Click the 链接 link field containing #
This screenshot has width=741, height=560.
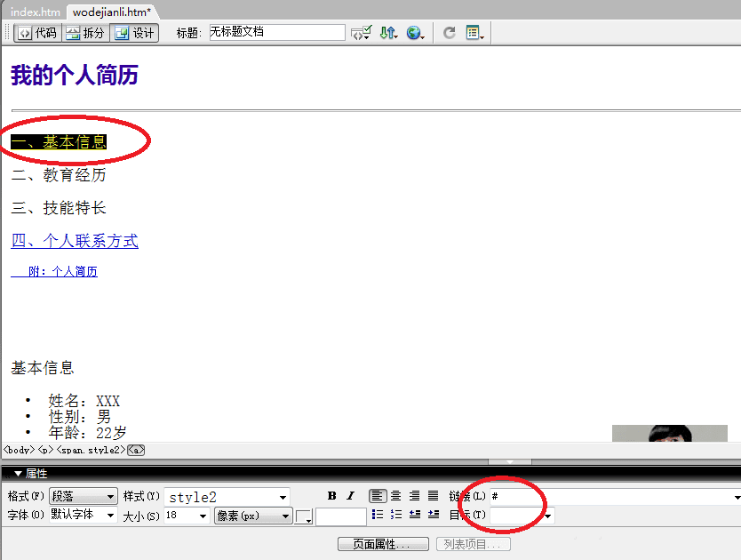pyautogui.click(x=611, y=497)
